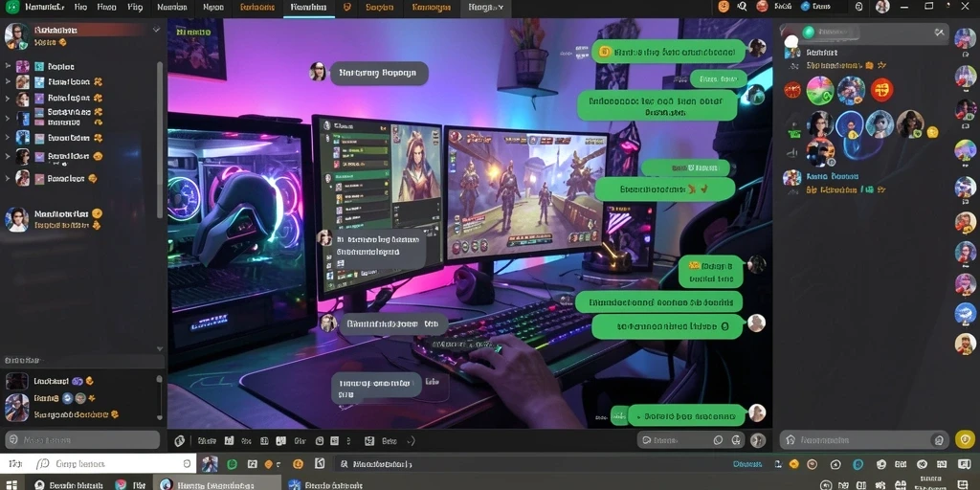
Task: Expand the first item in the left sidebar list
Action: click(8, 66)
